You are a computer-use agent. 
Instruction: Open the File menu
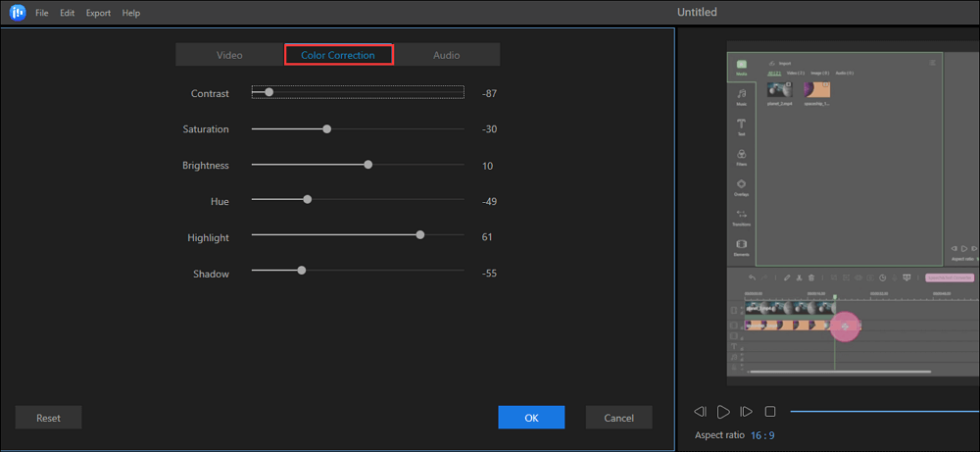pos(42,13)
